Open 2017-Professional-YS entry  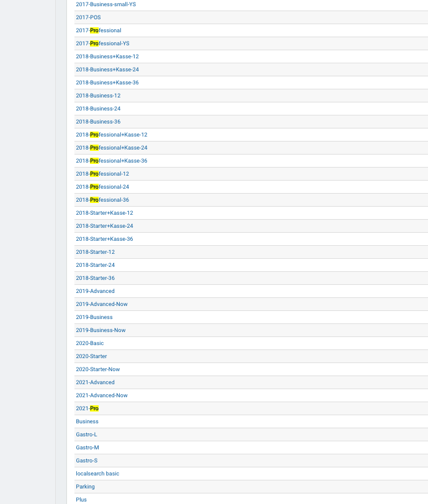coord(102,43)
